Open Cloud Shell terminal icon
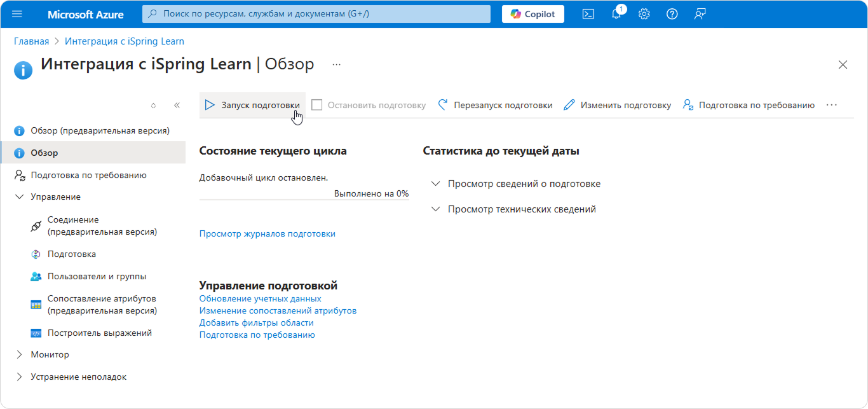This screenshot has width=868, height=409. (x=588, y=14)
